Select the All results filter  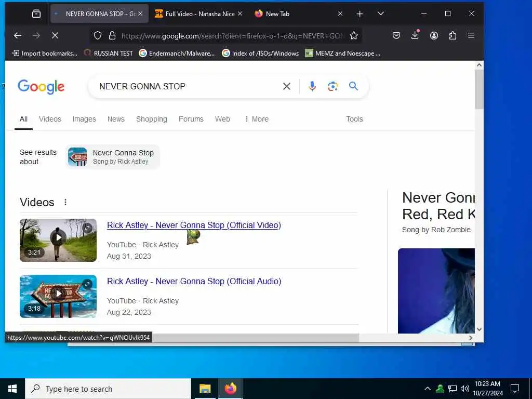coord(23,119)
